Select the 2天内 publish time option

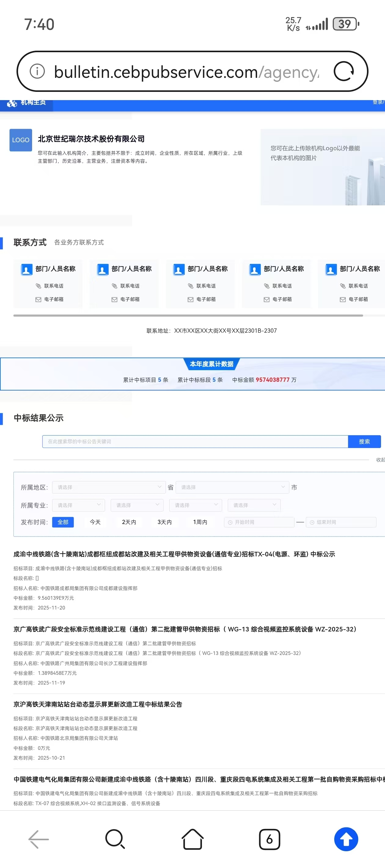pos(129,522)
